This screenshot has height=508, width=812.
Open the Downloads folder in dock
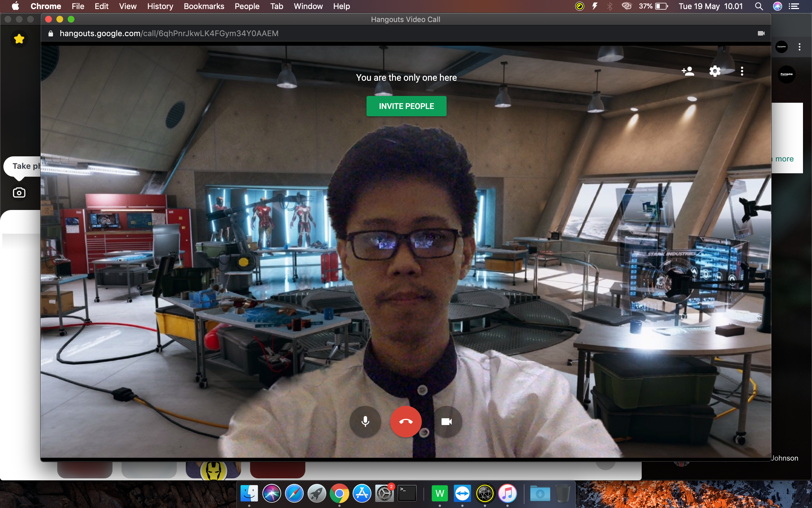click(540, 493)
